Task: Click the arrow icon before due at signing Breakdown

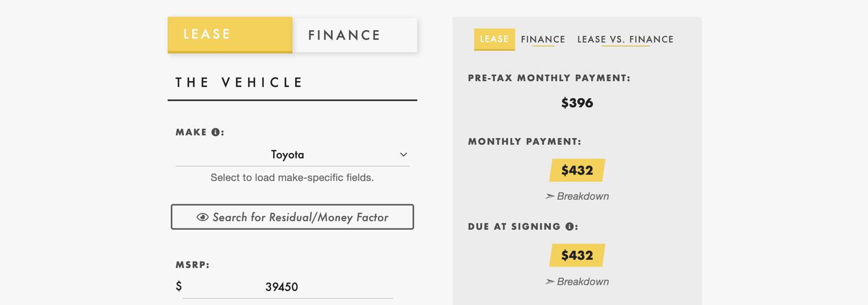Action: (x=550, y=282)
